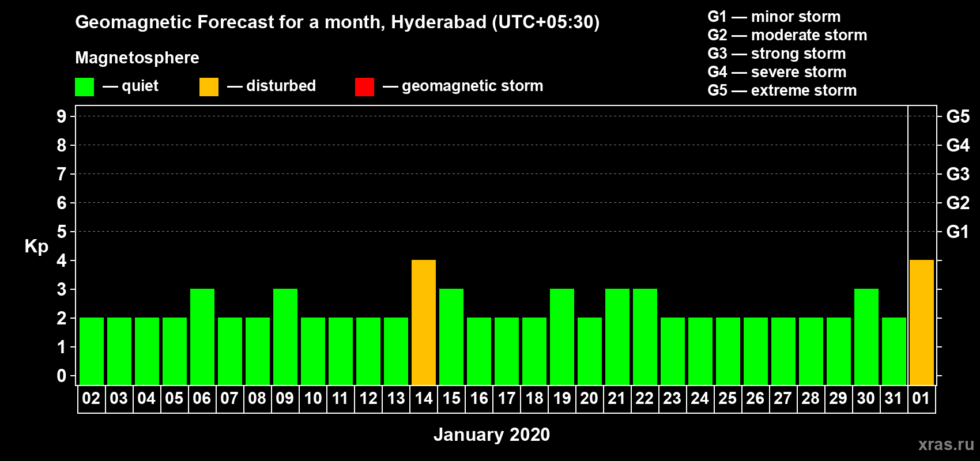
Task: Click the green bar for day 06
Action: (x=202, y=337)
